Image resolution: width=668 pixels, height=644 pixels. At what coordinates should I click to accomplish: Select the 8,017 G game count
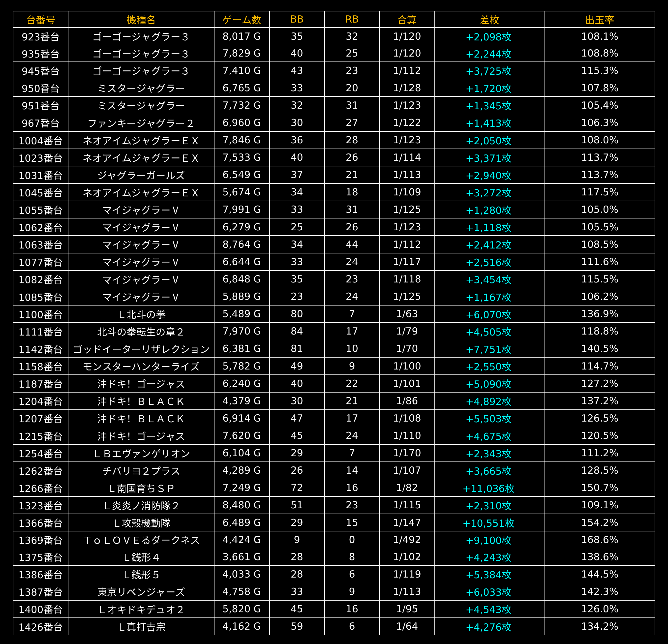point(242,36)
